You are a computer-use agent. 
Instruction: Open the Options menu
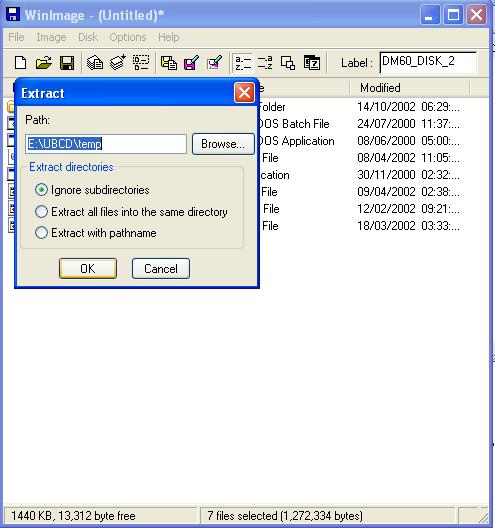coord(128,37)
